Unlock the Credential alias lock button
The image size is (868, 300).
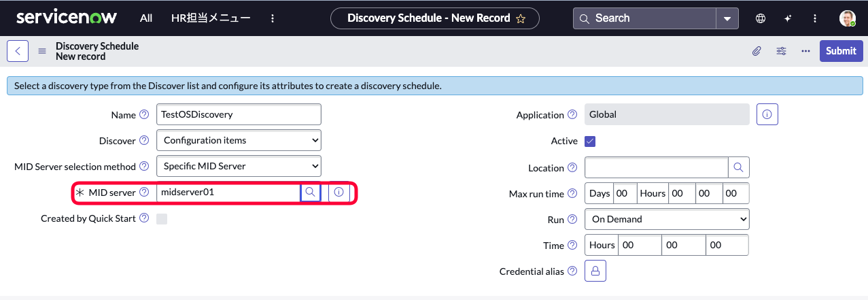(595, 271)
